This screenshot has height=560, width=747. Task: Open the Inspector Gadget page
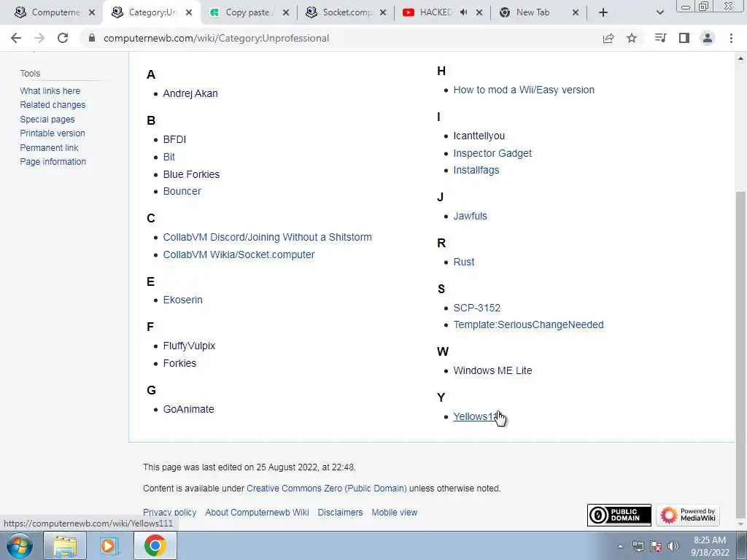click(x=492, y=153)
